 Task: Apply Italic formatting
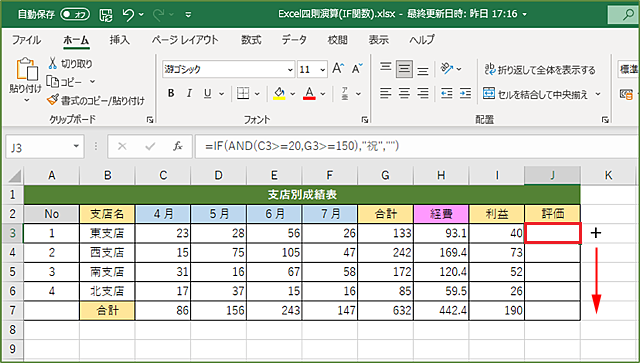pos(189,94)
